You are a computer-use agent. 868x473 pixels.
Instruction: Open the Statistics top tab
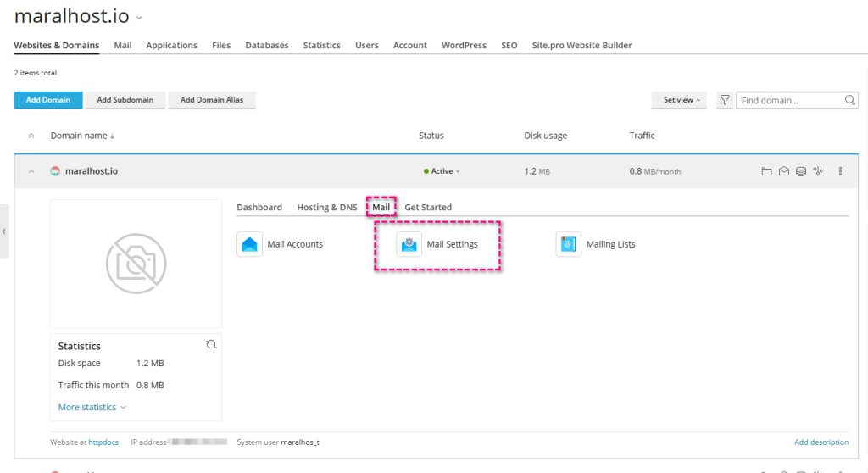click(x=321, y=46)
